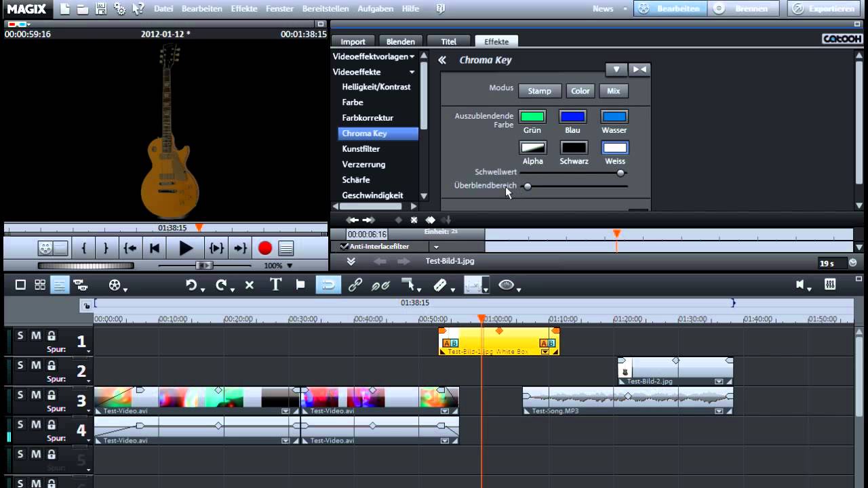Toggle the Anti-Interlacefilter checkbox
This screenshot has height=488, width=868.
click(x=344, y=247)
